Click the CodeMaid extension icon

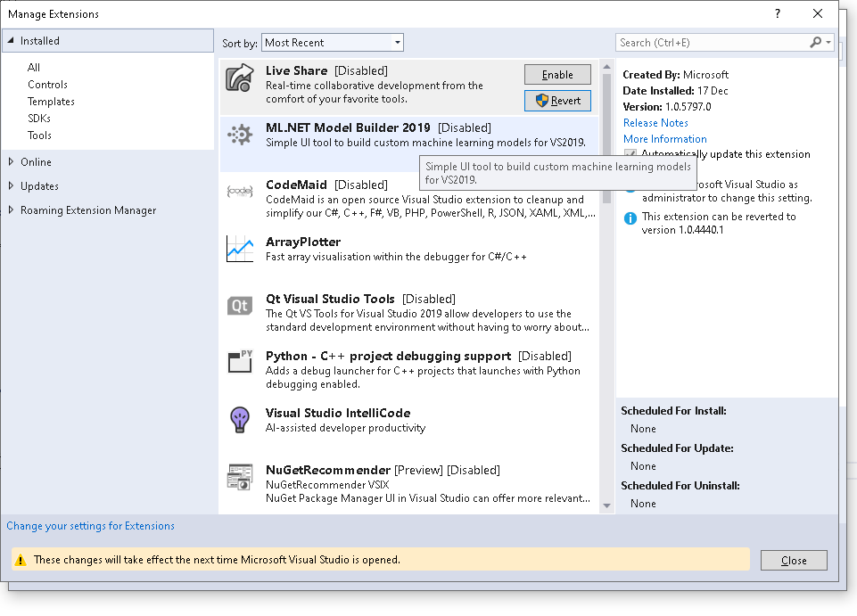point(240,192)
